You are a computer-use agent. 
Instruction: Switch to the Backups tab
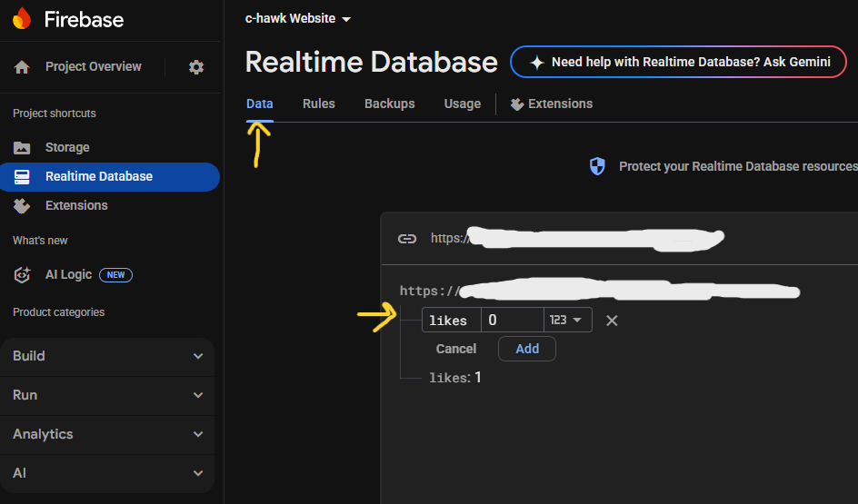pos(390,104)
